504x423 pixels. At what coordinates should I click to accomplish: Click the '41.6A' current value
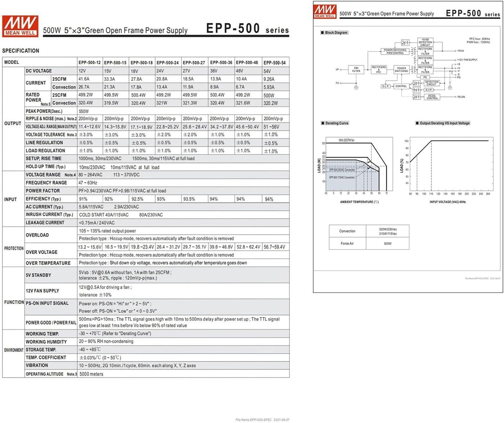coord(84,79)
